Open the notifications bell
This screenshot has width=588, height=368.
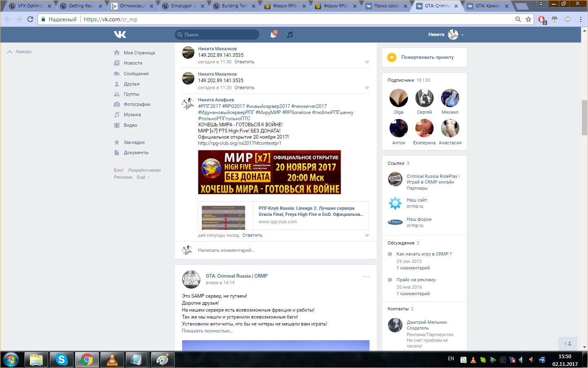273,35
